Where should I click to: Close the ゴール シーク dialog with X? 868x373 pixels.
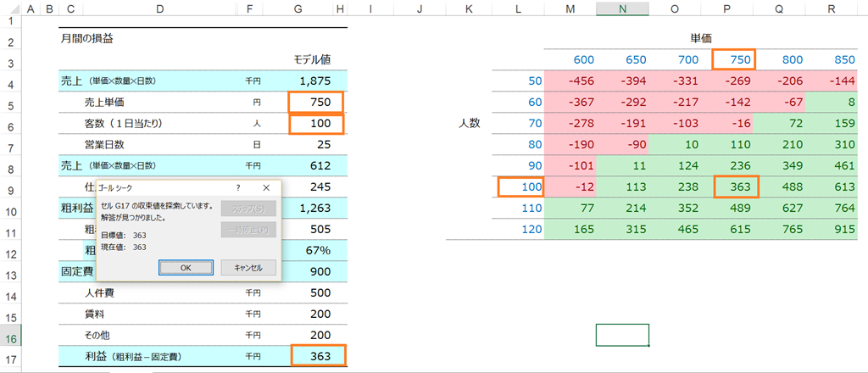265,187
